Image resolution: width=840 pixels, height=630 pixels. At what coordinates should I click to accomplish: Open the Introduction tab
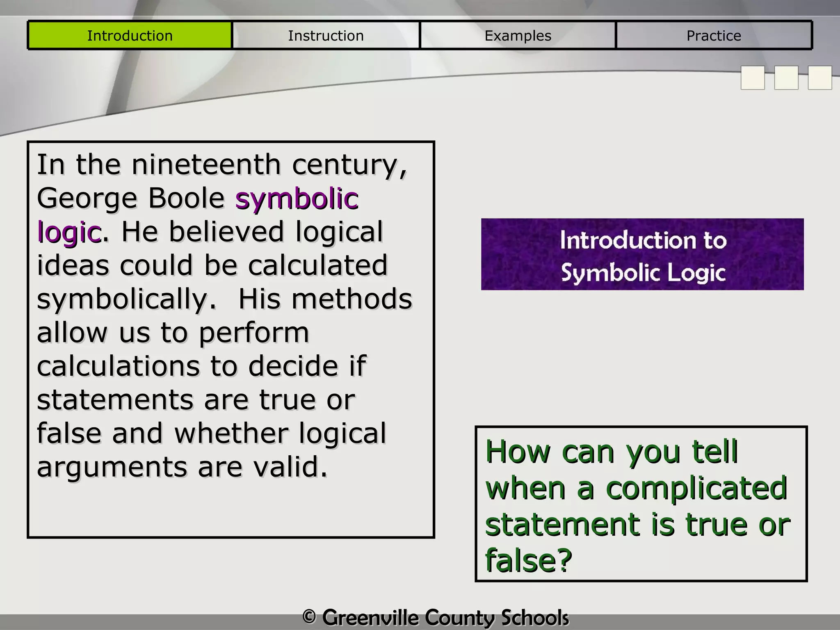click(130, 36)
